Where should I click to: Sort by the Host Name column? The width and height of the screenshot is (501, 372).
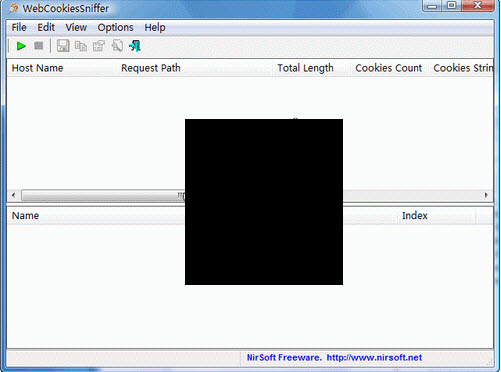pos(61,68)
